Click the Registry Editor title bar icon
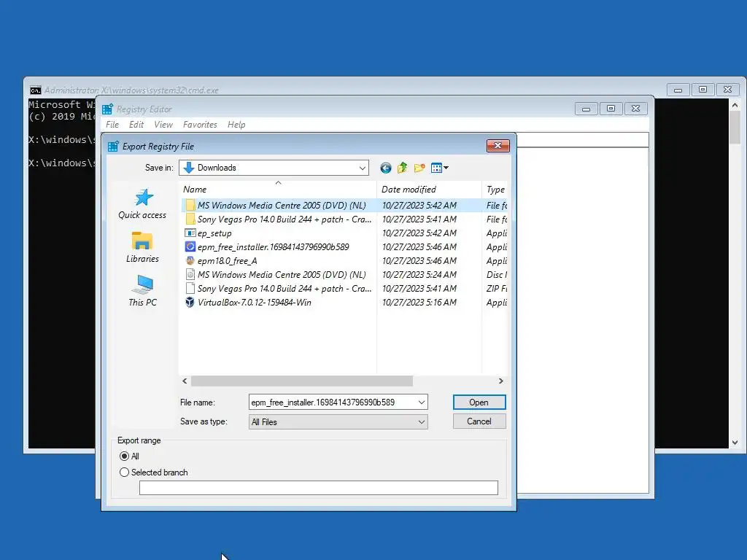Screen dimensions: 747x560 point(108,109)
